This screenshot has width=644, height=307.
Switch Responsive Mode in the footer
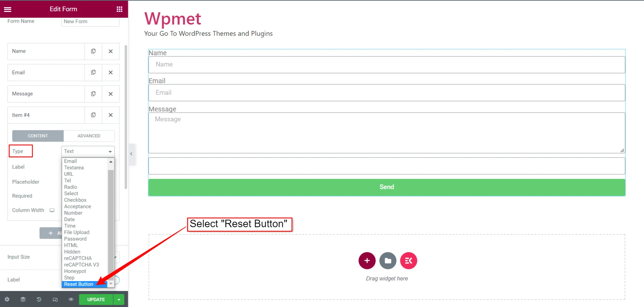click(55, 299)
